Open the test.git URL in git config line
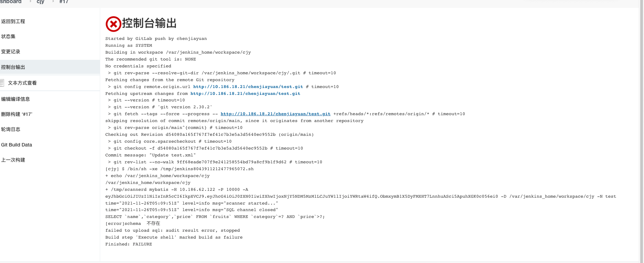Viewport: 644px width, 263px height. pos(248,87)
